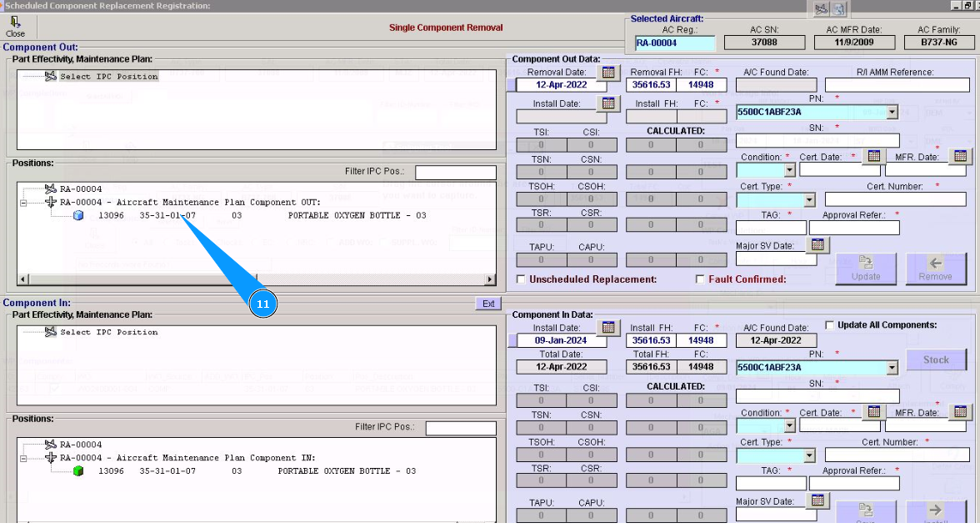This screenshot has width=980, height=528.
Task: Click the green cube icon of Component IN position 13096
Action: point(78,471)
